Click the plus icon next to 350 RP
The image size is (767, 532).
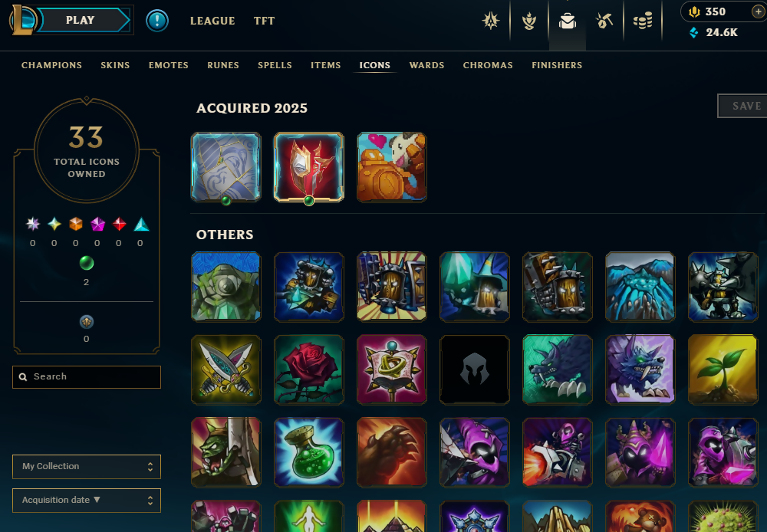tap(758, 11)
